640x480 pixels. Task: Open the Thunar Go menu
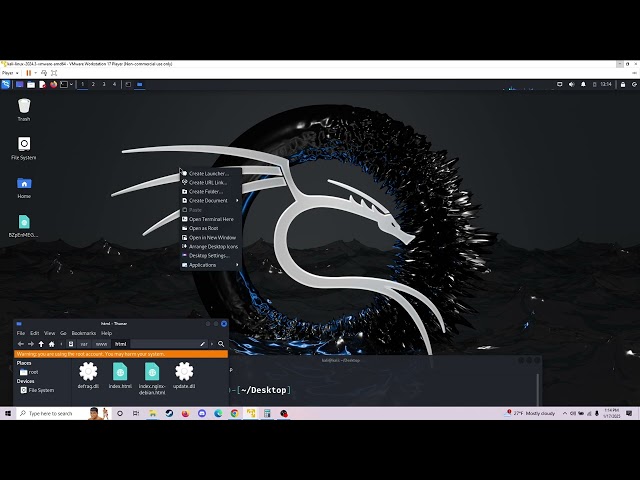tap(63, 333)
